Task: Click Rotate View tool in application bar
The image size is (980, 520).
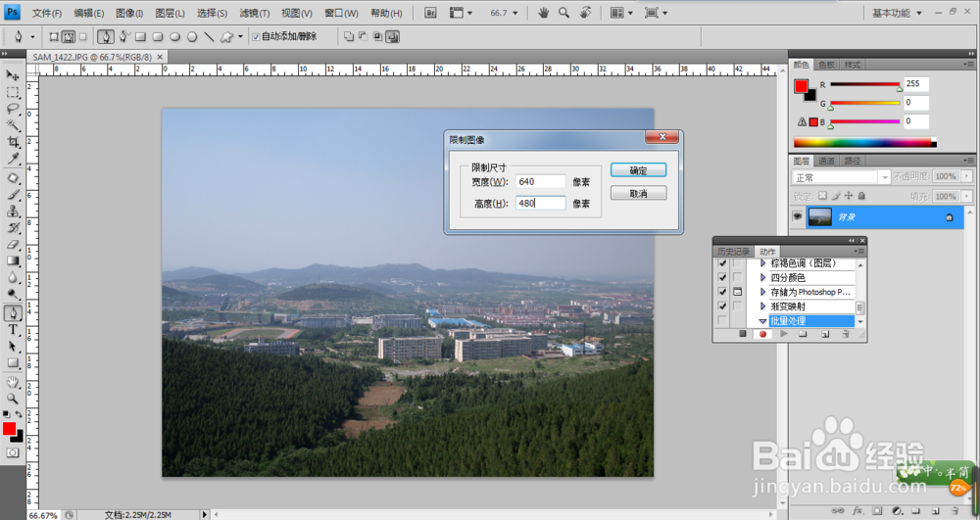Action: pos(586,13)
